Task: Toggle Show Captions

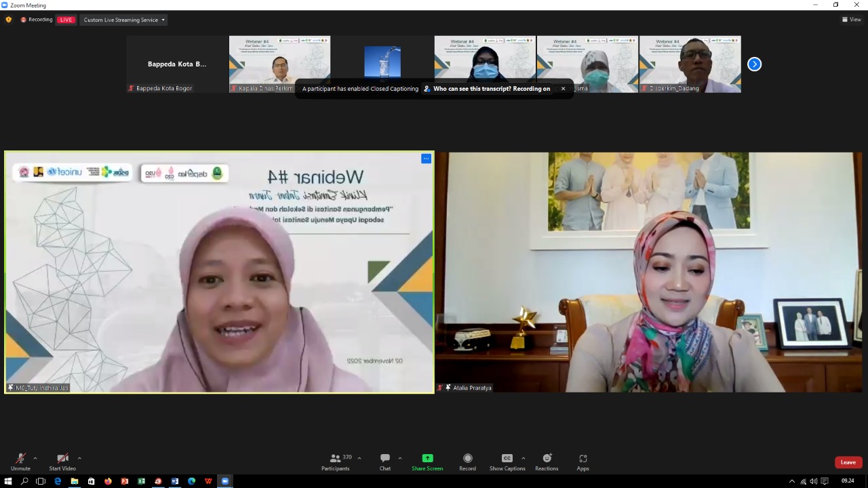Action: point(507,462)
